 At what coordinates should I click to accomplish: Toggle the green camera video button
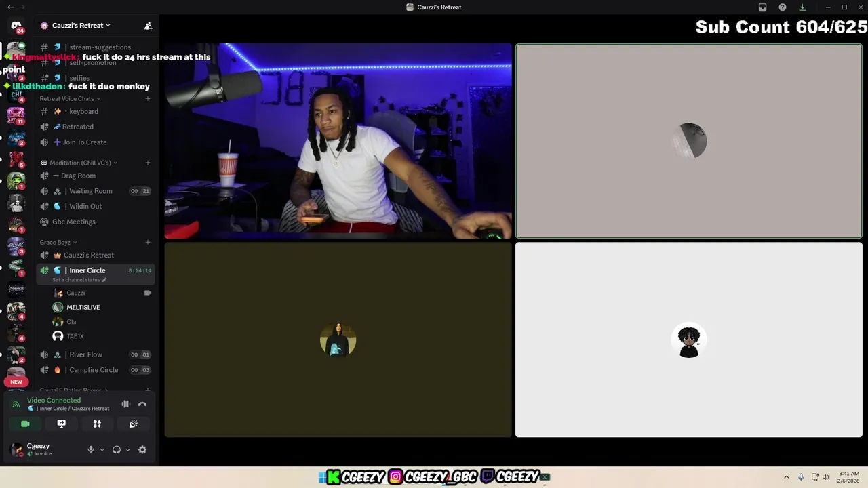(x=25, y=424)
